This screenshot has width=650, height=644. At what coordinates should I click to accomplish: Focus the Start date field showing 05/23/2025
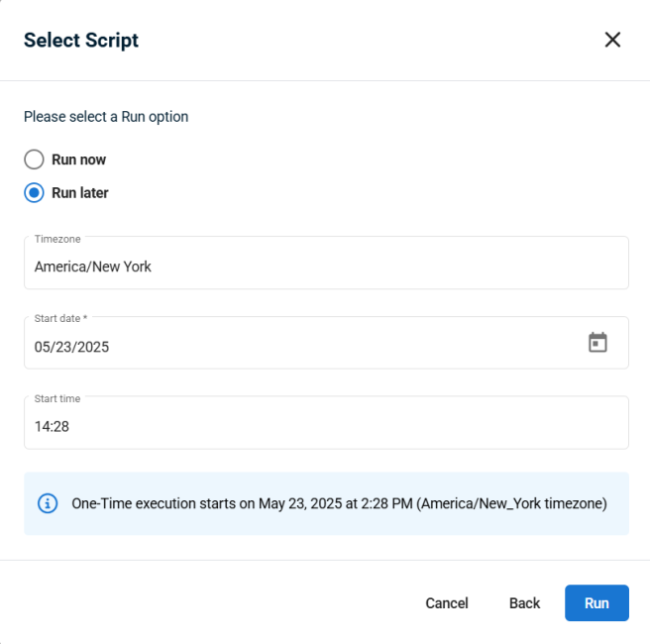pos(326,343)
